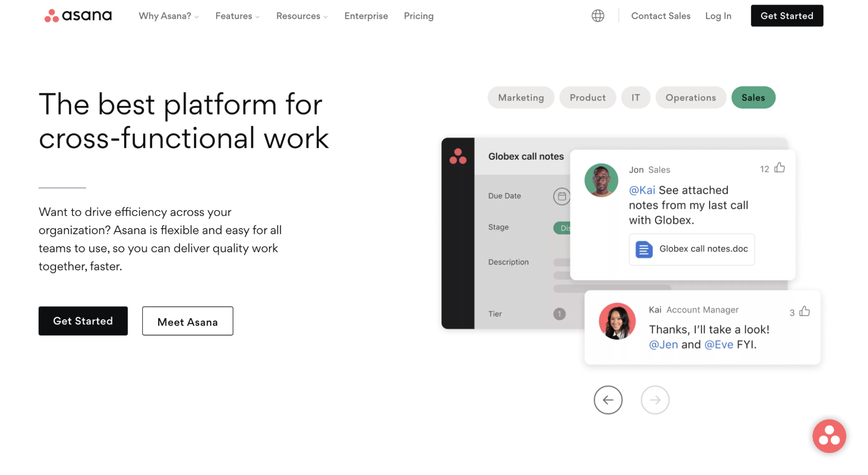This screenshot has height=475, width=868.
Task: Click the Meet Asana button
Action: (187, 321)
